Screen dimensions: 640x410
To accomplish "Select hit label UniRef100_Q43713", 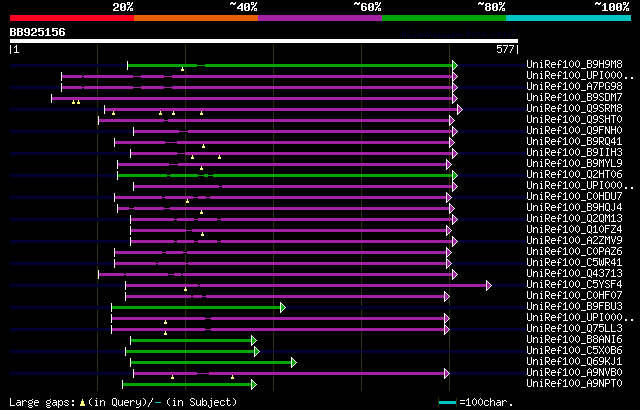I will click(x=574, y=273).
